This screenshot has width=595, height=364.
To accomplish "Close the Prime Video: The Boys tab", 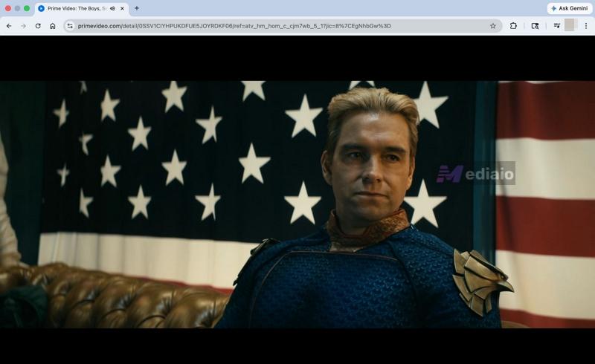I will pos(122,8).
